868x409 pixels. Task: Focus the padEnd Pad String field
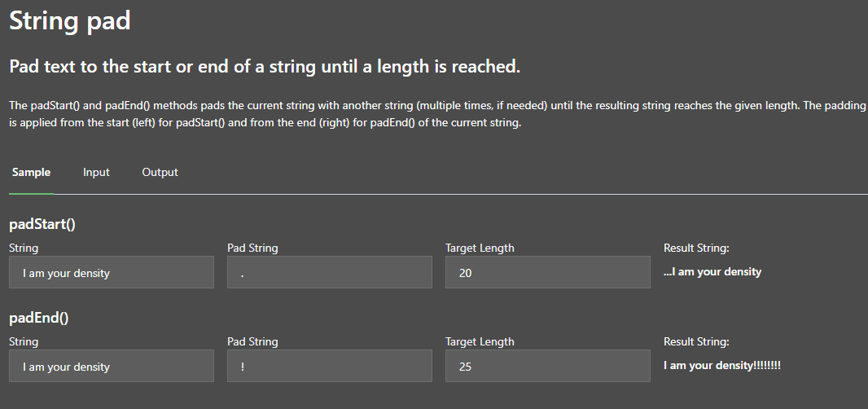(330, 367)
